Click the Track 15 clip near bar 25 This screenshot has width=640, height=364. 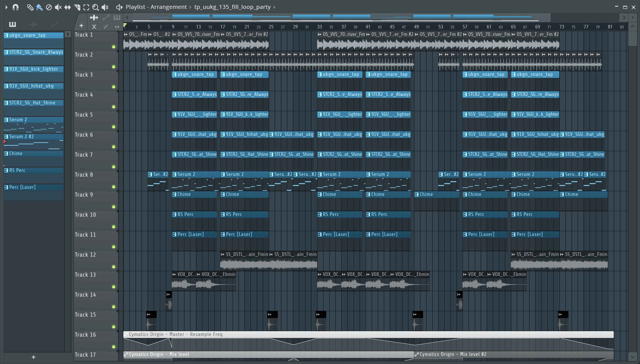tap(272, 321)
